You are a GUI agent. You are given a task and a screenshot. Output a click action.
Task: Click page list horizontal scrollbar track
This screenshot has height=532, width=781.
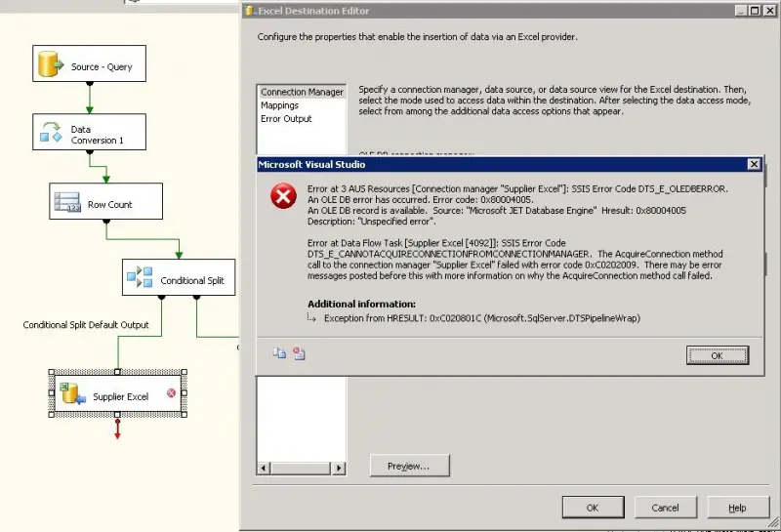(301, 468)
